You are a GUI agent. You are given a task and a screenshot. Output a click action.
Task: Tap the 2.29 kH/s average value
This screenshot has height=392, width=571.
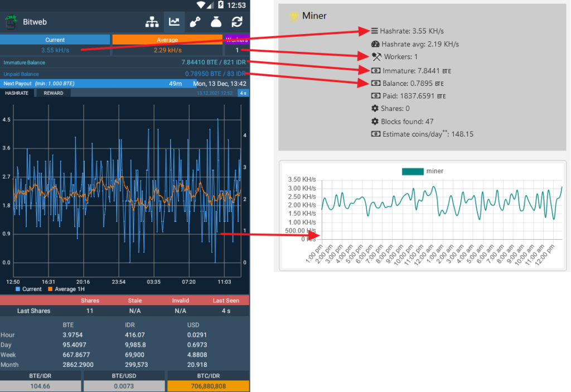(167, 50)
